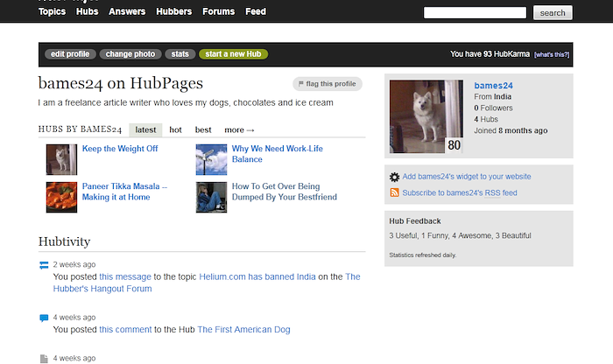This screenshot has height=364, width=613.
Task: Switch to the best hubs tab
Action: 203,130
